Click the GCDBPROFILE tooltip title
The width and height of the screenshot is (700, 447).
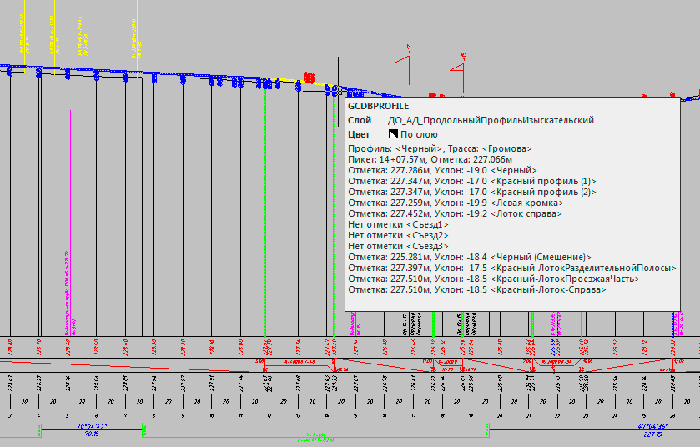[375, 105]
